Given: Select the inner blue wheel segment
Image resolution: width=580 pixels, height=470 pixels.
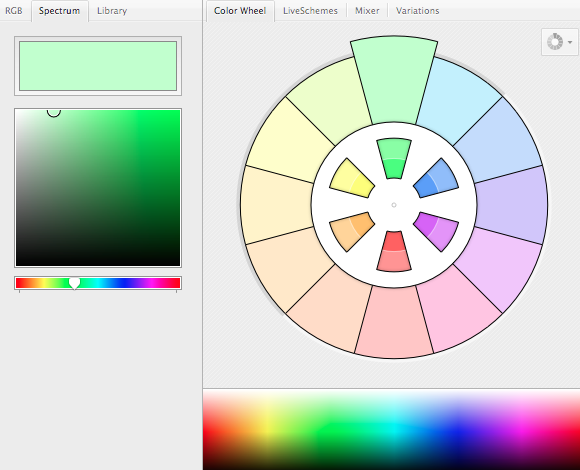Looking at the screenshot, I should coord(436,178).
